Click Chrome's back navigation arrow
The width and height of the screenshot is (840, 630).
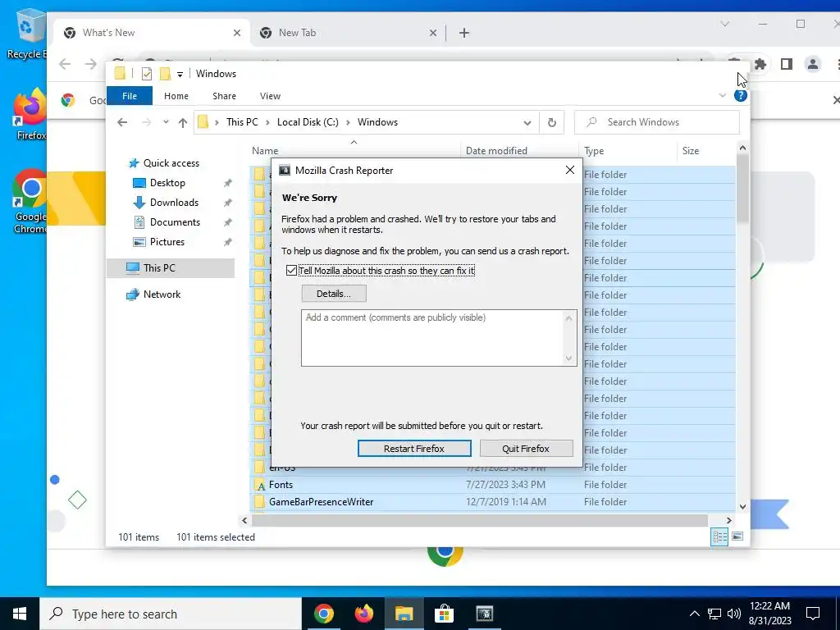(65, 64)
